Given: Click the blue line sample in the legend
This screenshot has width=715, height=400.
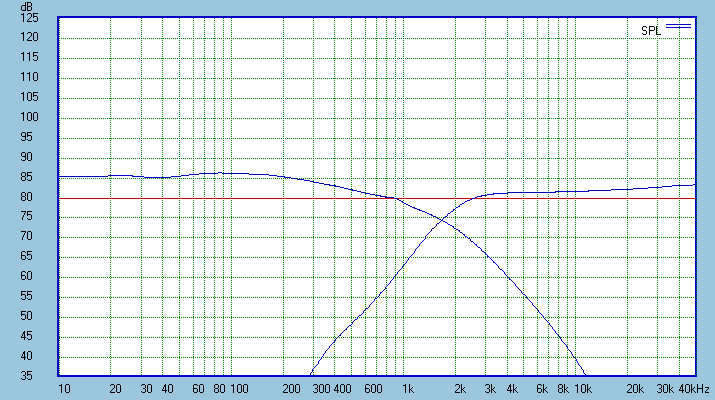Looking at the screenshot, I should [679, 26].
